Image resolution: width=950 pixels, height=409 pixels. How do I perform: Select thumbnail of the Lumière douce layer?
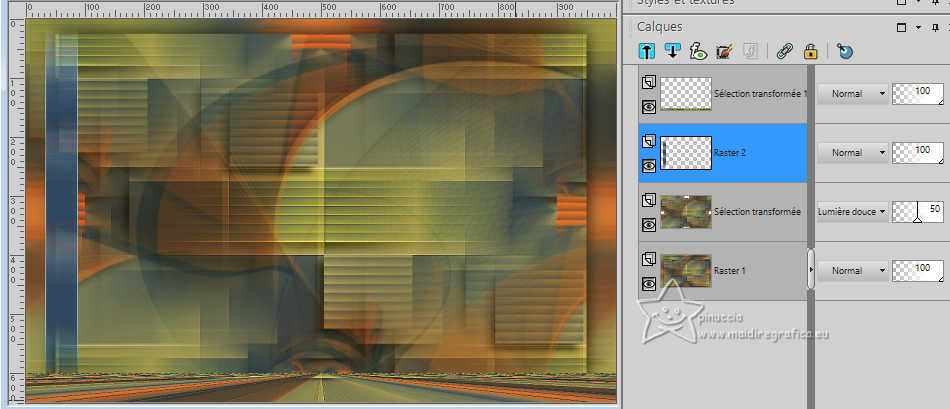click(686, 211)
